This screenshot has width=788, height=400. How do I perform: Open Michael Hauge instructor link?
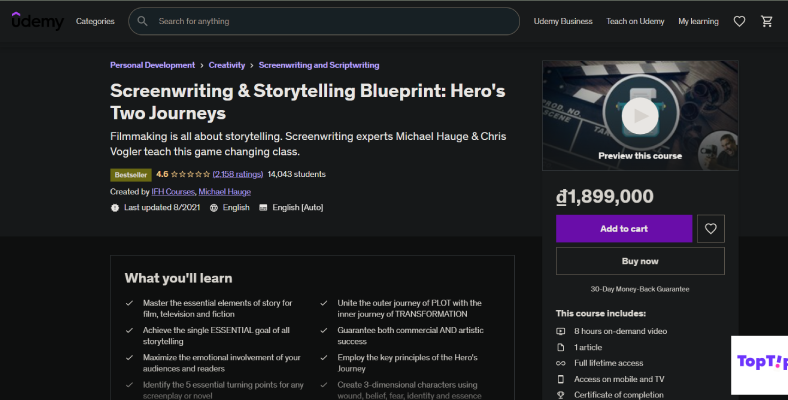click(225, 191)
